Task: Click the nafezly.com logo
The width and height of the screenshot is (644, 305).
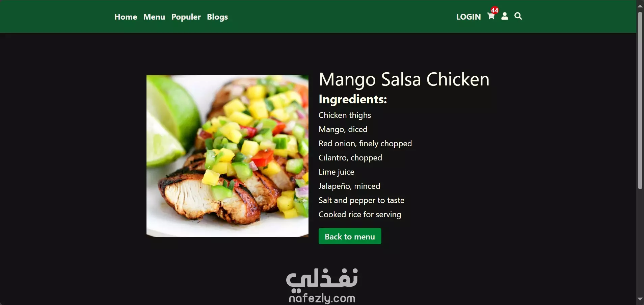Action: (x=322, y=286)
